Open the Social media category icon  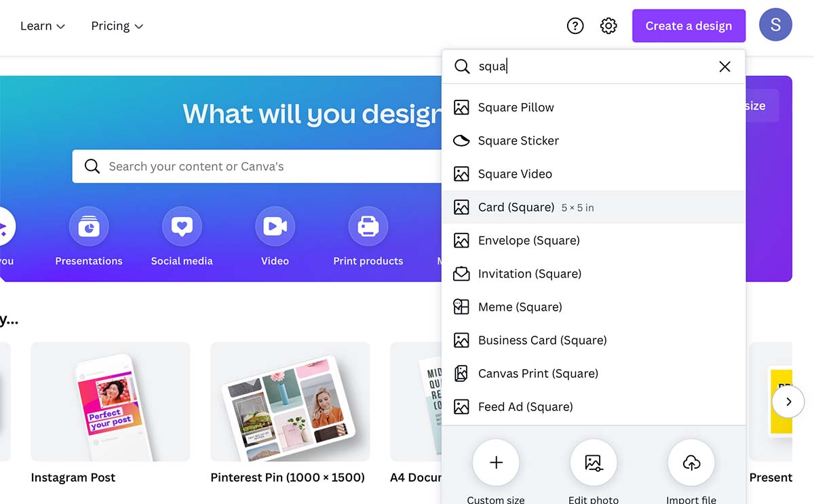[x=182, y=227]
